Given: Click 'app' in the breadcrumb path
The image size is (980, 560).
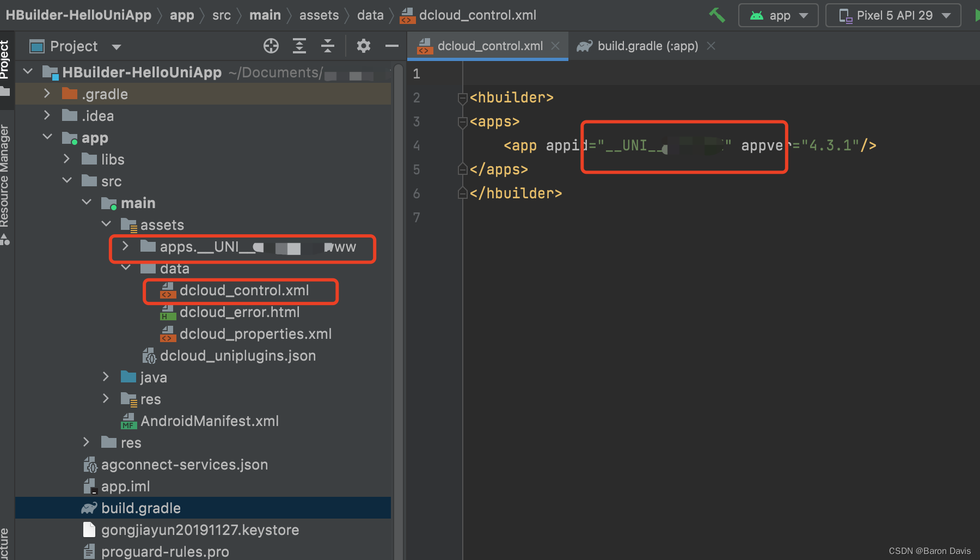Looking at the screenshot, I should [182, 15].
